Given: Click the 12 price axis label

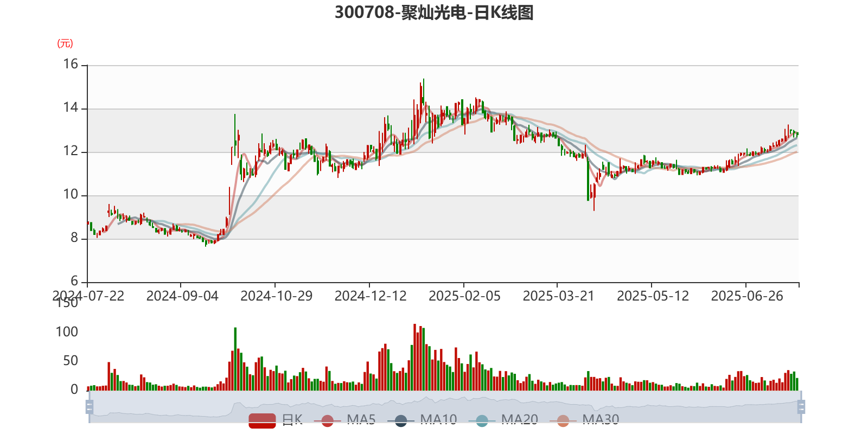Looking at the screenshot, I should pyautogui.click(x=71, y=151).
